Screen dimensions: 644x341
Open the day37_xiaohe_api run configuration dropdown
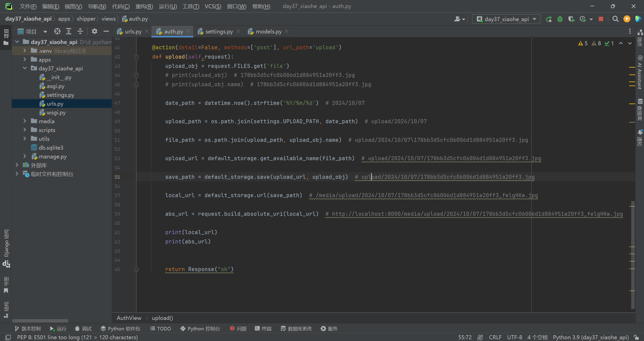(506, 19)
